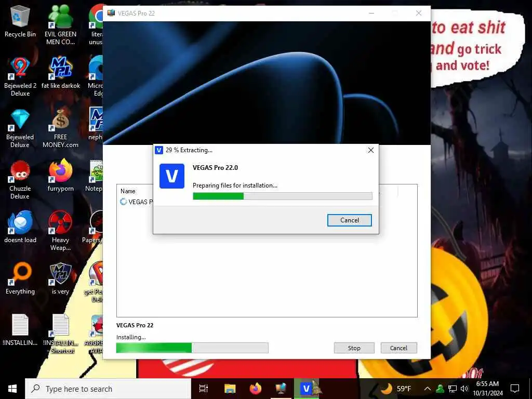Image resolution: width=532 pixels, height=399 pixels.
Task: Select the Everything search icon
Action: (20, 278)
